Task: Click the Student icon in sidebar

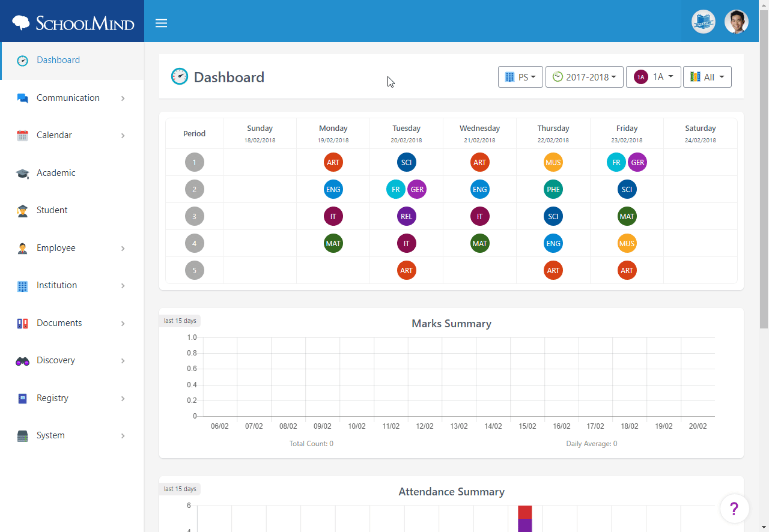Action: [x=22, y=211]
